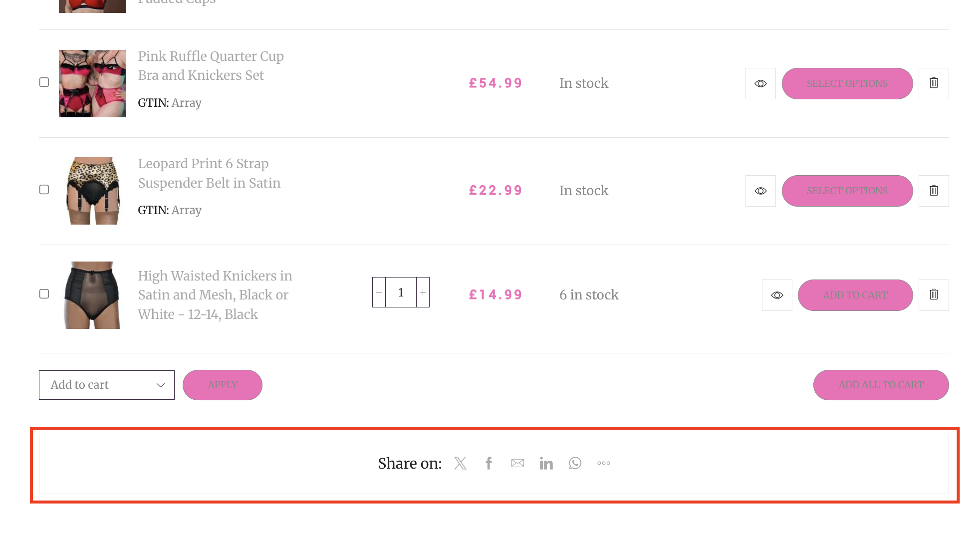Tick the checkbox for Pink Ruffle Bra set

44,82
